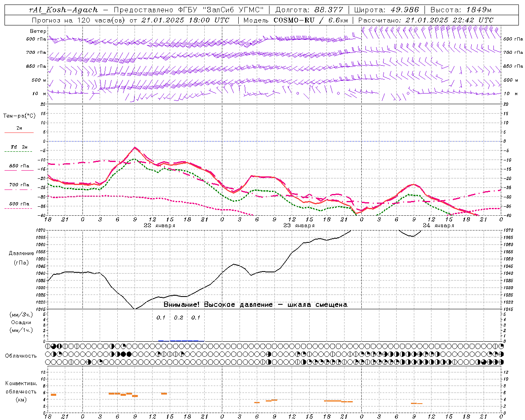Viewport: 525px width, 420px height.
Task: Select the 500 м wind level label on left
Action: pos(39,80)
